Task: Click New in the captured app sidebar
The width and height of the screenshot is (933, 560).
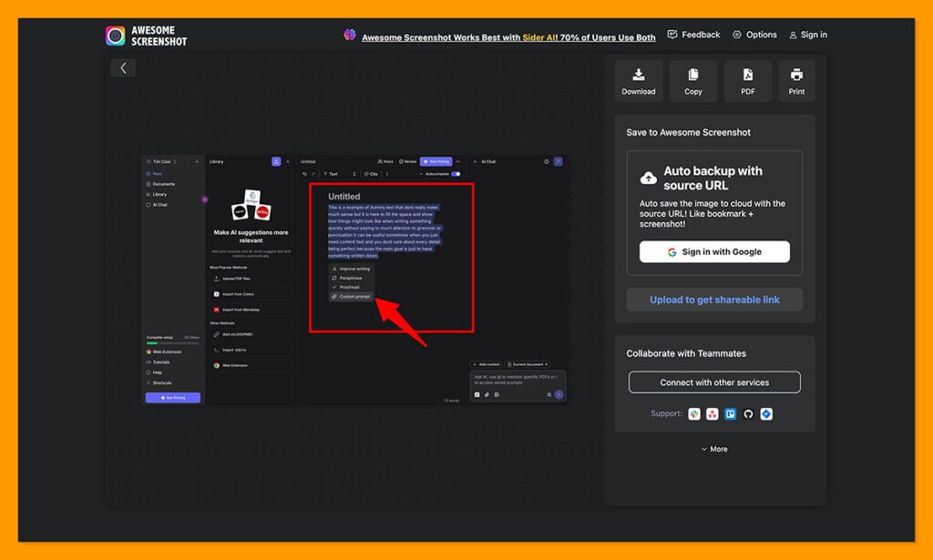Action: [x=153, y=174]
